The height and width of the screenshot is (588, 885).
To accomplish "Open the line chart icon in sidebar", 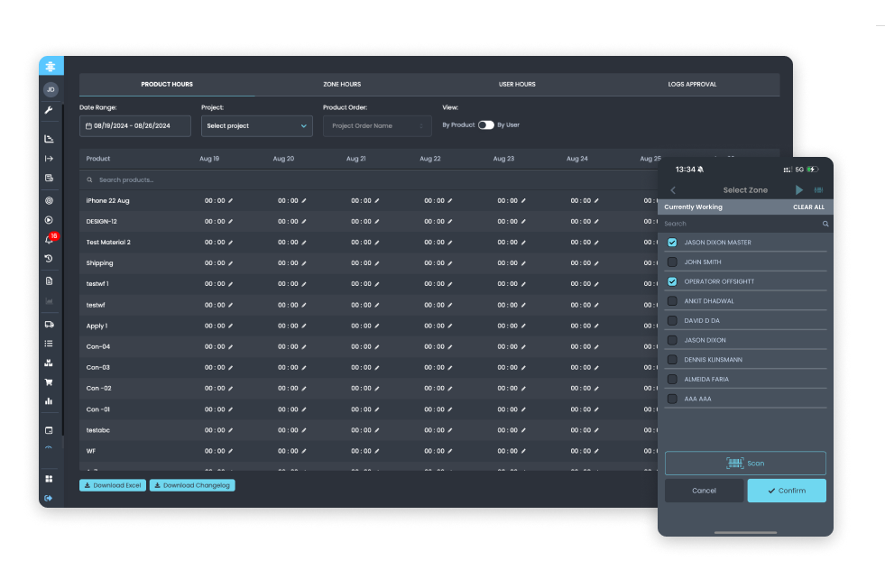I will click(x=49, y=138).
